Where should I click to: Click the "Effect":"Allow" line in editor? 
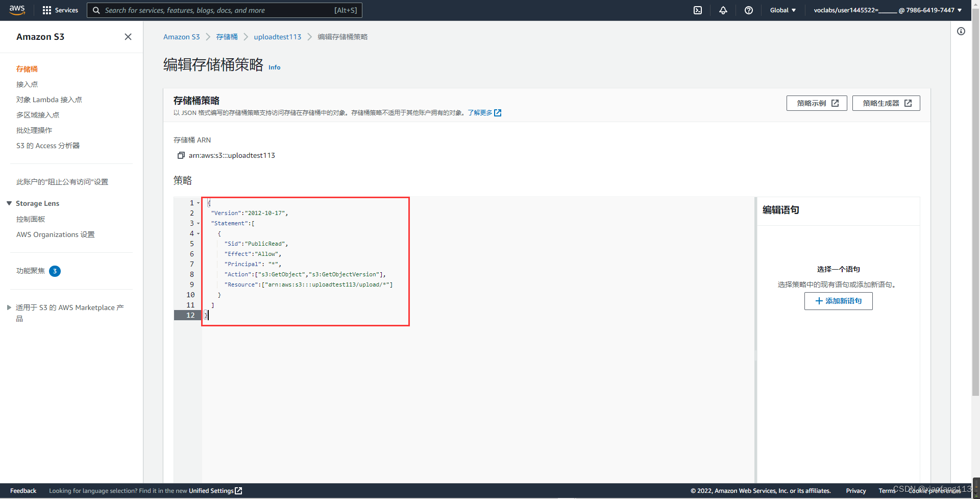click(253, 254)
